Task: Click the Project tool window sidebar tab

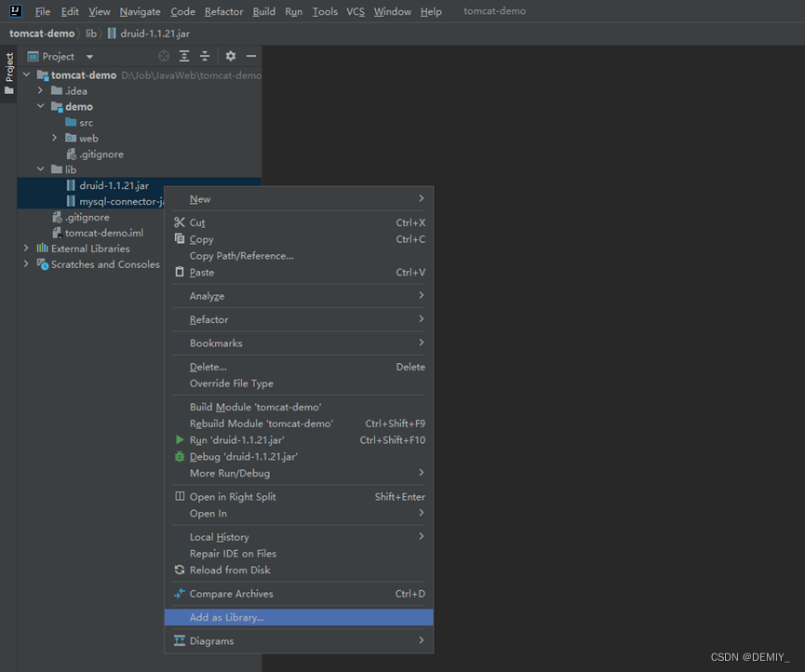Action: (9, 74)
